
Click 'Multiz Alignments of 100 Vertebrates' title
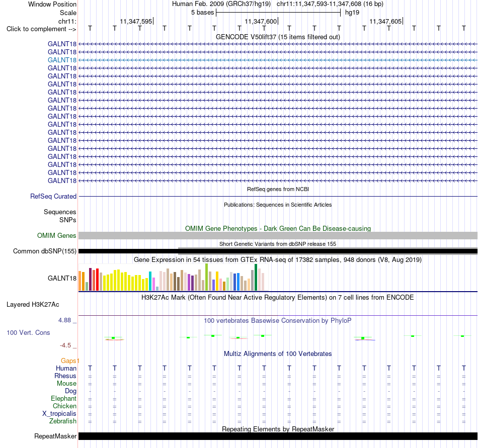click(278, 353)
